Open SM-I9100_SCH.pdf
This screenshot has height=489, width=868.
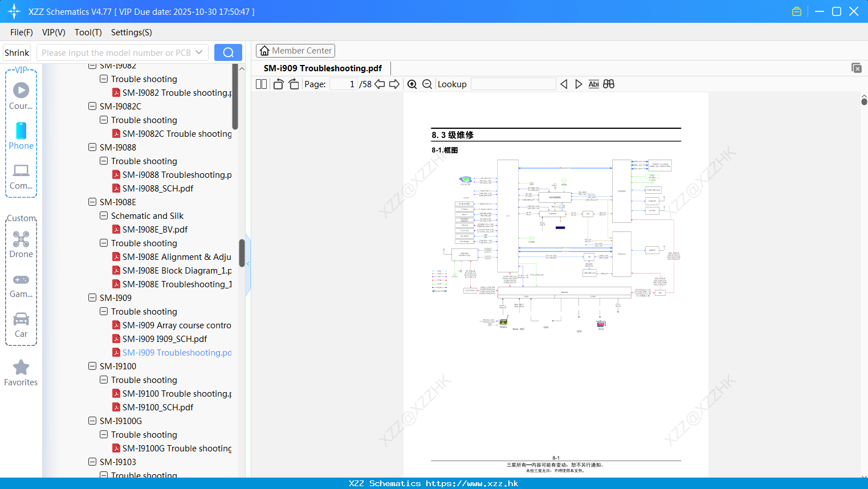[x=153, y=407]
